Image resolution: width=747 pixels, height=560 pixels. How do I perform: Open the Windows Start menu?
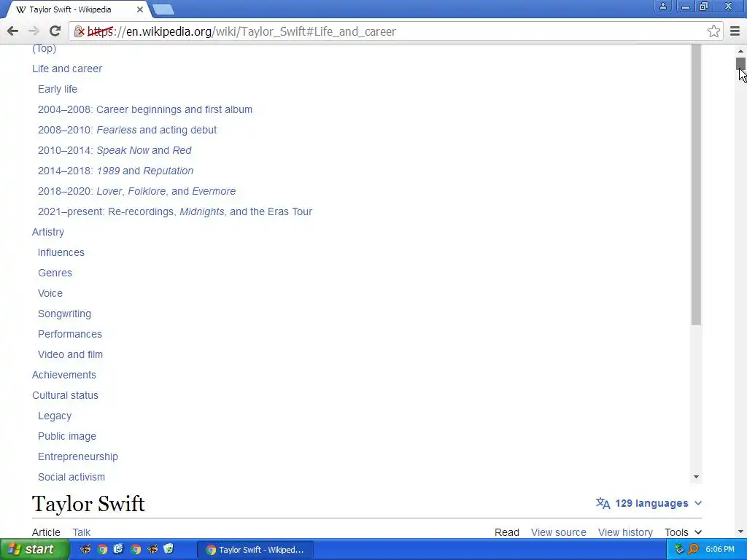34,550
